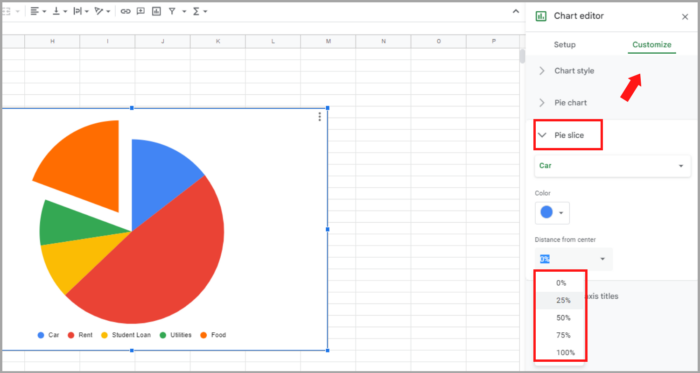Open the text rotation toolbar option
Viewport: 700px width, 373px height.
pos(102,12)
